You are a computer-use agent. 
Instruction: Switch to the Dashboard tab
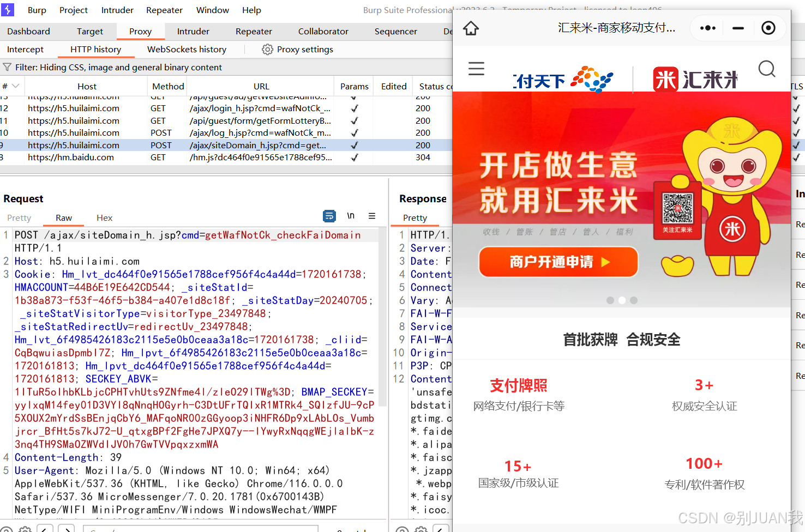pos(28,31)
